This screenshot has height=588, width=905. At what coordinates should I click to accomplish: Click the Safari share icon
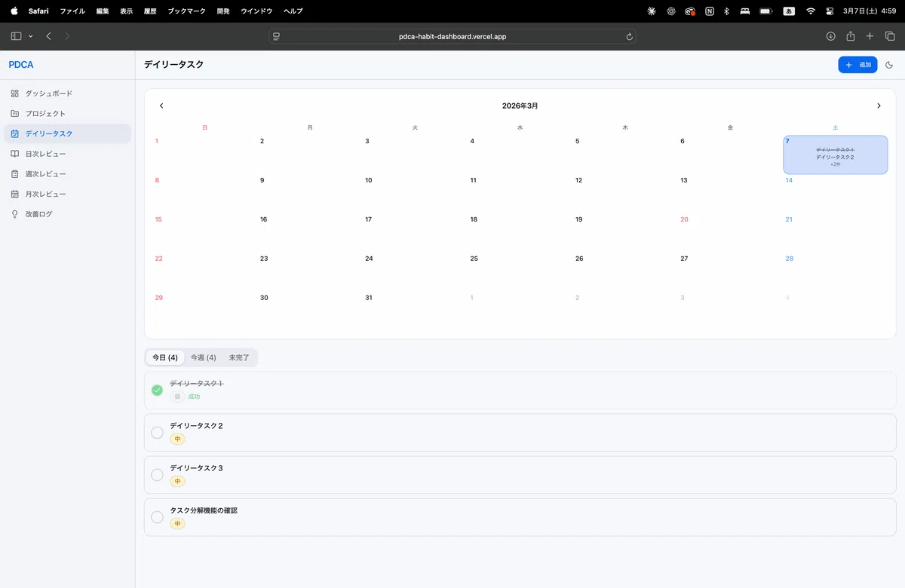click(x=850, y=36)
